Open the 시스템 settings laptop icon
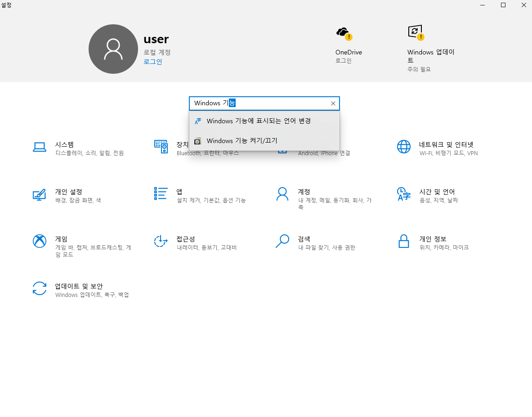Image resolution: width=532 pixels, height=417 pixels. [x=40, y=147]
